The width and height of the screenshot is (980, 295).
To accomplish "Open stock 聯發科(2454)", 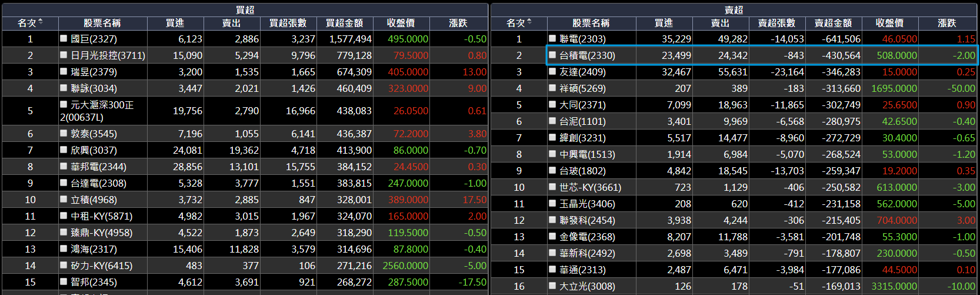I will point(587,220).
